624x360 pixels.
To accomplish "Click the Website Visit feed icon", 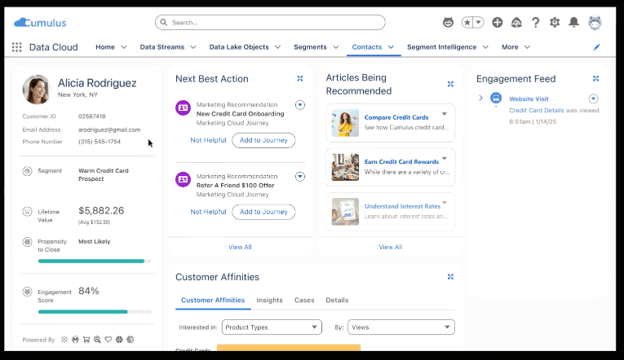I will coord(496,98).
